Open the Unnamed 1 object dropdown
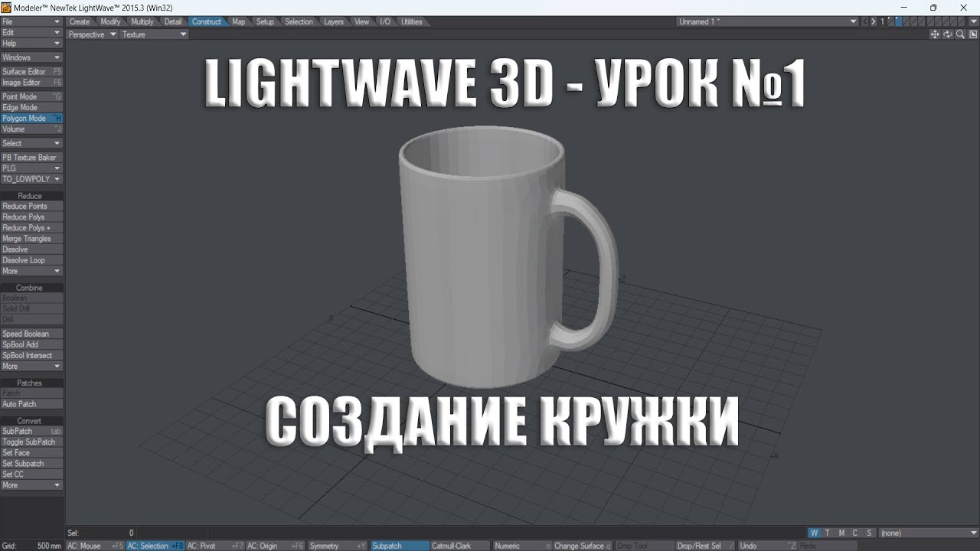The image size is (980, 551). (x=767, y=21)
